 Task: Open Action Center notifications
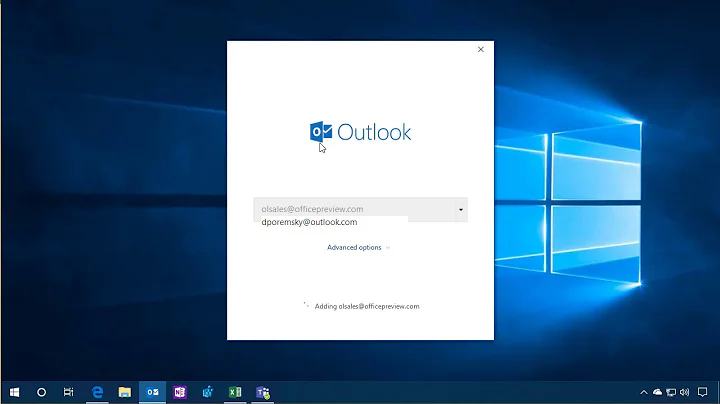point(702,392)
